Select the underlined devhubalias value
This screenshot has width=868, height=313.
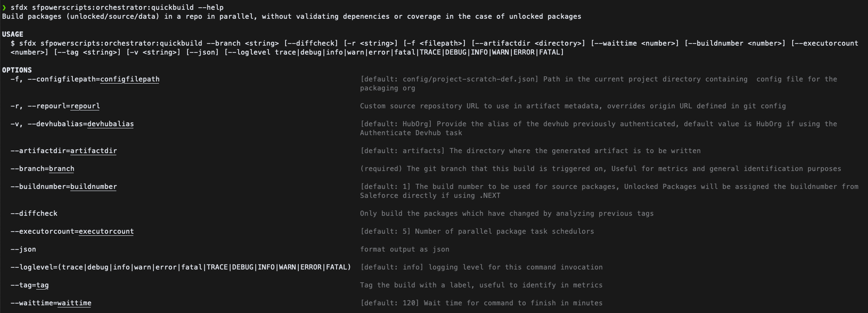click(111, 124)
